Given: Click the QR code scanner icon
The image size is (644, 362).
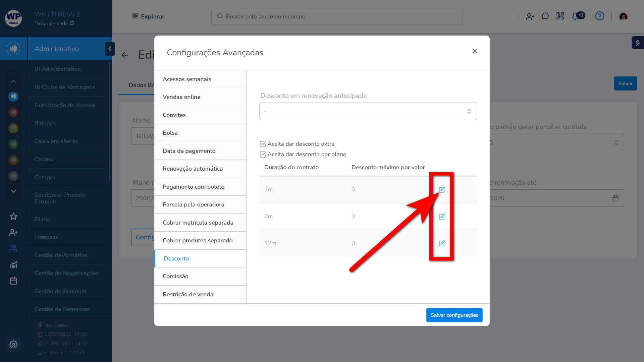Looking at the screenshot, I should pyautogui.click(x=560, y=16).
